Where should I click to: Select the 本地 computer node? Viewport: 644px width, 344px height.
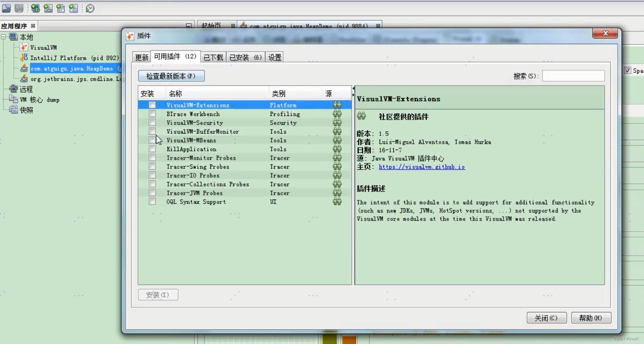pos(22,37)
